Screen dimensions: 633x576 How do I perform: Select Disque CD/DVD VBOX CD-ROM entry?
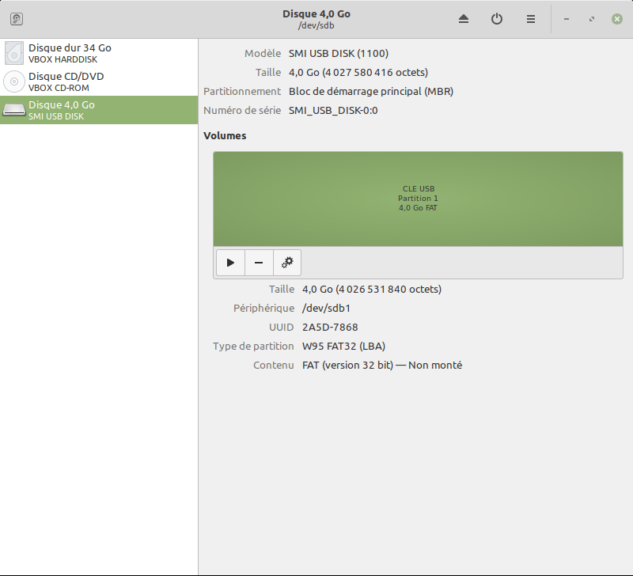click(x=99, y=82)
